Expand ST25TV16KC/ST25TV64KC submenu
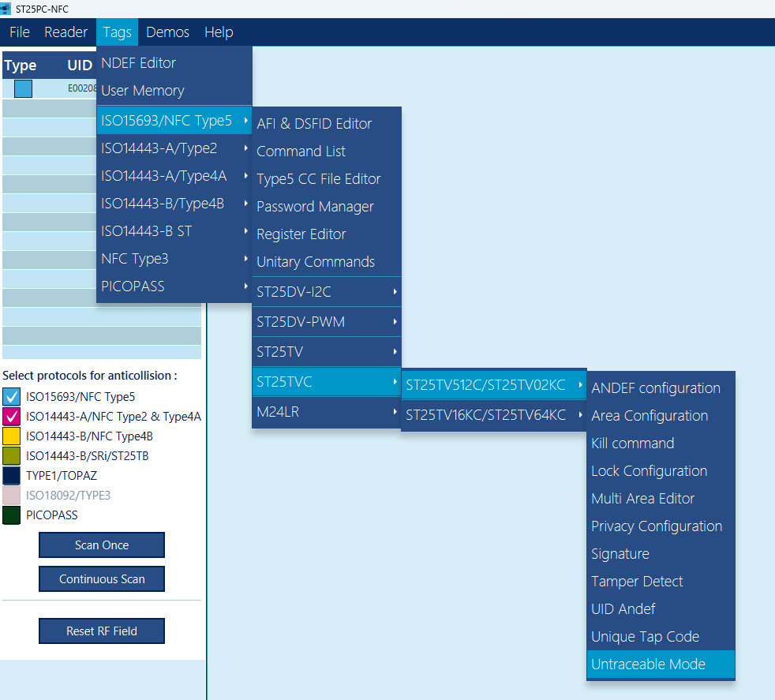Screen dimensions: 775x700 click(494, 415)
